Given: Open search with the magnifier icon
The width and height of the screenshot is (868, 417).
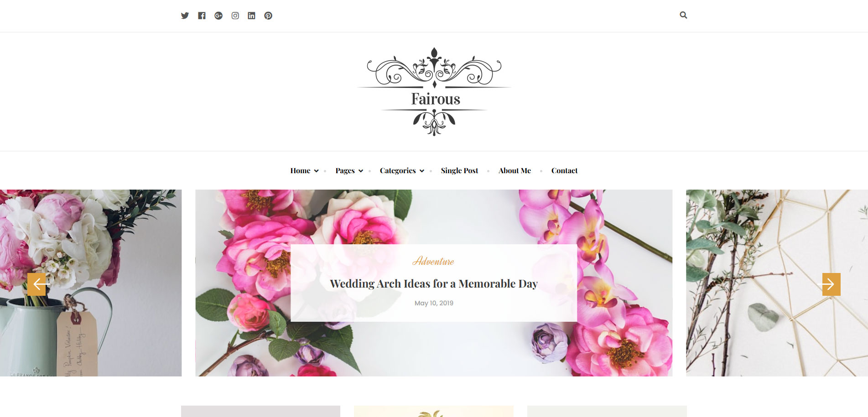Looking at the screenshot, I should (683, 15).
